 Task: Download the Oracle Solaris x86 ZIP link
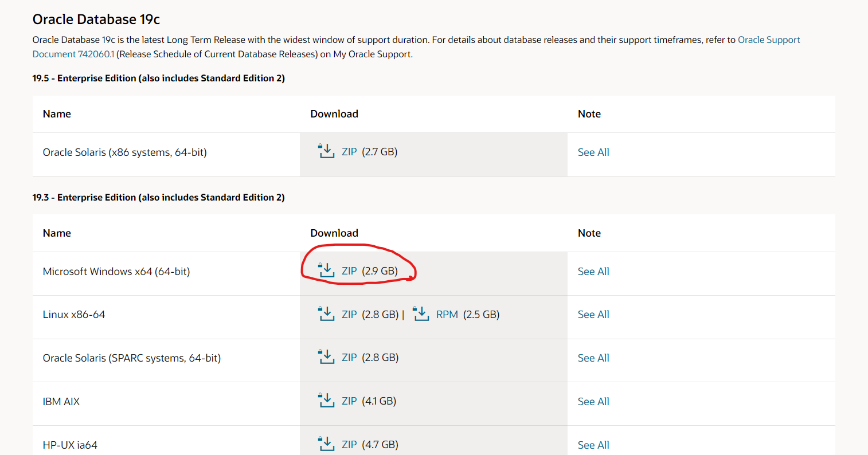(349, 152)
